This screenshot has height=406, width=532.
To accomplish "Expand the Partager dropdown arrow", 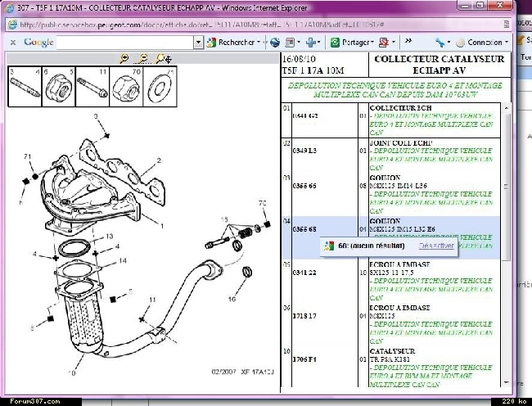I will point(372,42).
